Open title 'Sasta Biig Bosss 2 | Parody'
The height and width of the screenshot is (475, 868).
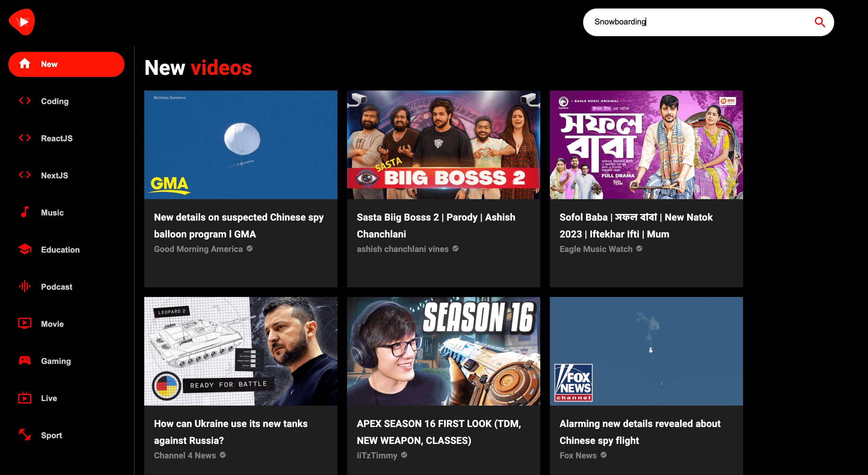coord(436,226)
